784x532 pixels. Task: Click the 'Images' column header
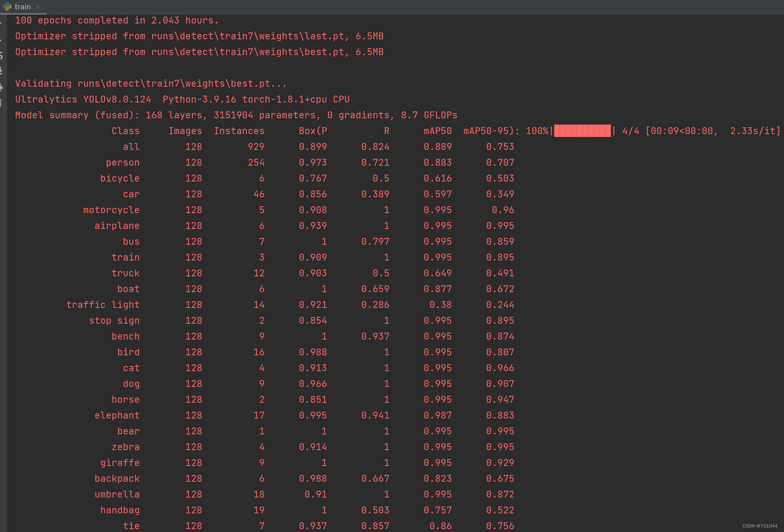click(x=185, y=131)
